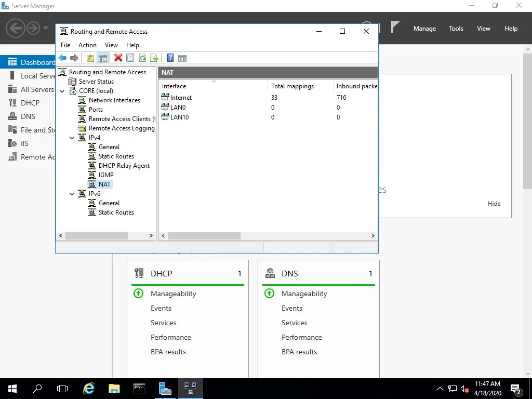
Task: Show hidden icons in system tray
Action: click(440, 389)
